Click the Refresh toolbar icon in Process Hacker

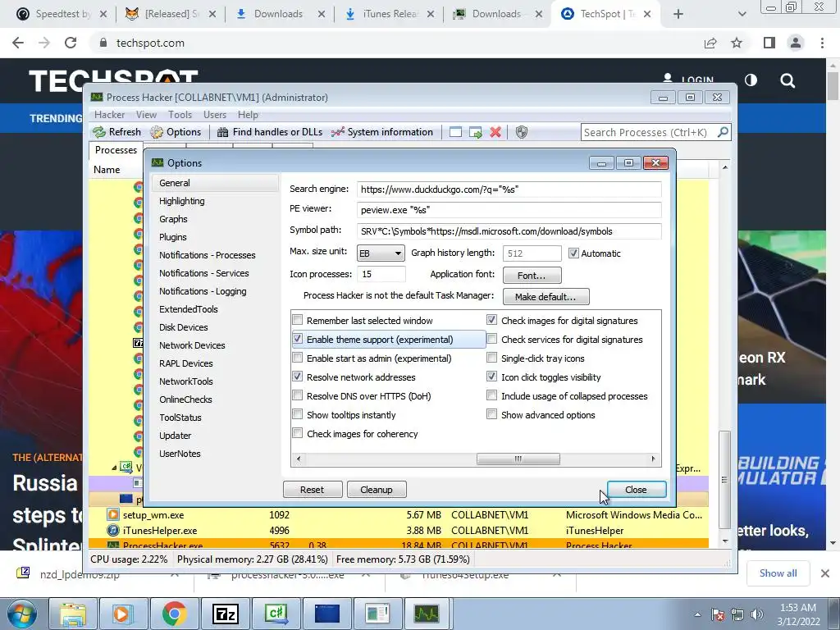click(99, 132)
